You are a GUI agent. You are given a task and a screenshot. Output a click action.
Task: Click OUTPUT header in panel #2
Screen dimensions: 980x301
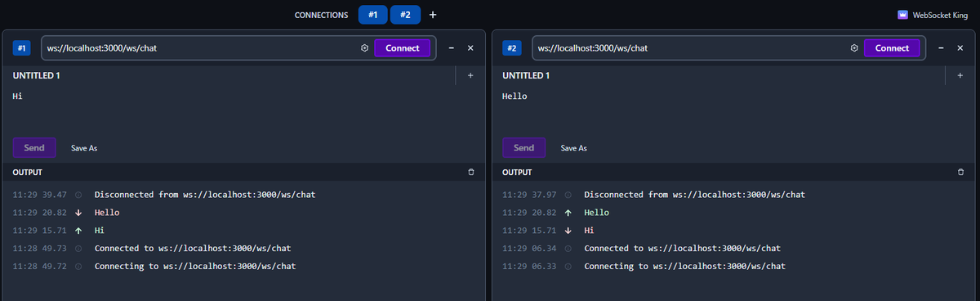pyautogui.click(x=516, y=173)
